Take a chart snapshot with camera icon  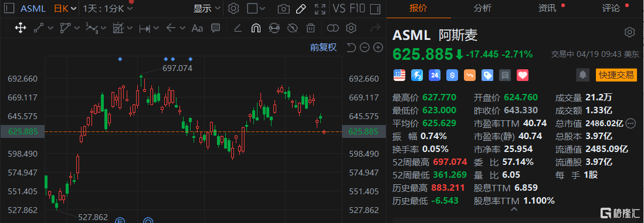coord(283,9)
